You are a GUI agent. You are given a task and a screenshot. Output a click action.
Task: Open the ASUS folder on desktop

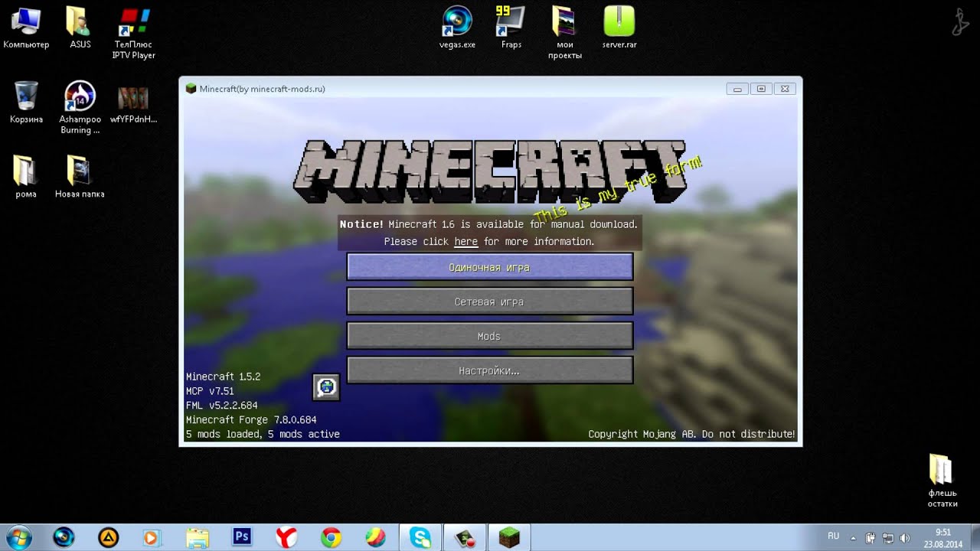[80, 28]
